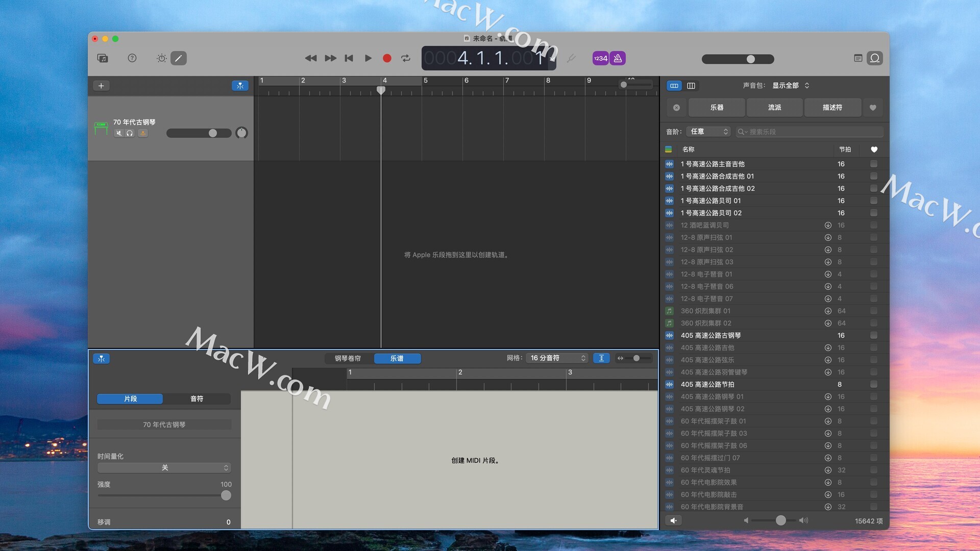The image size is (980, 551).
Task: Open the 时间量化 关 popup menu
Action: pos(164,468)
